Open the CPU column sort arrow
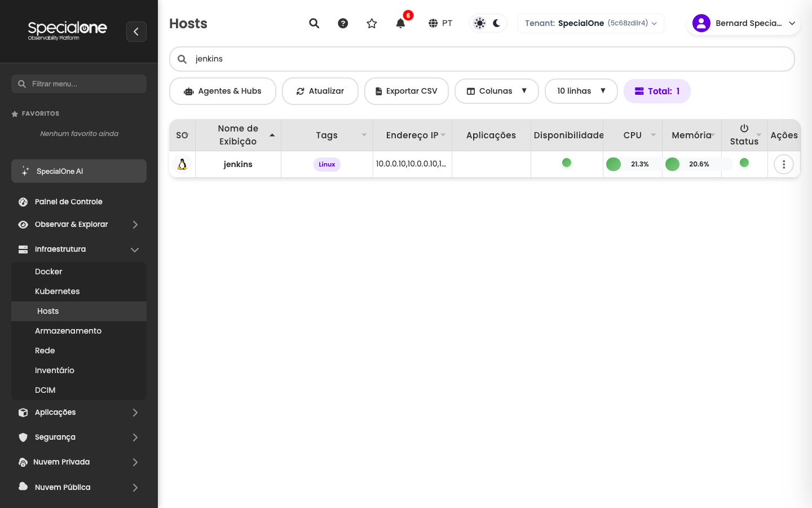The height and width of the screenshot is (508, 812). (654, 135)
